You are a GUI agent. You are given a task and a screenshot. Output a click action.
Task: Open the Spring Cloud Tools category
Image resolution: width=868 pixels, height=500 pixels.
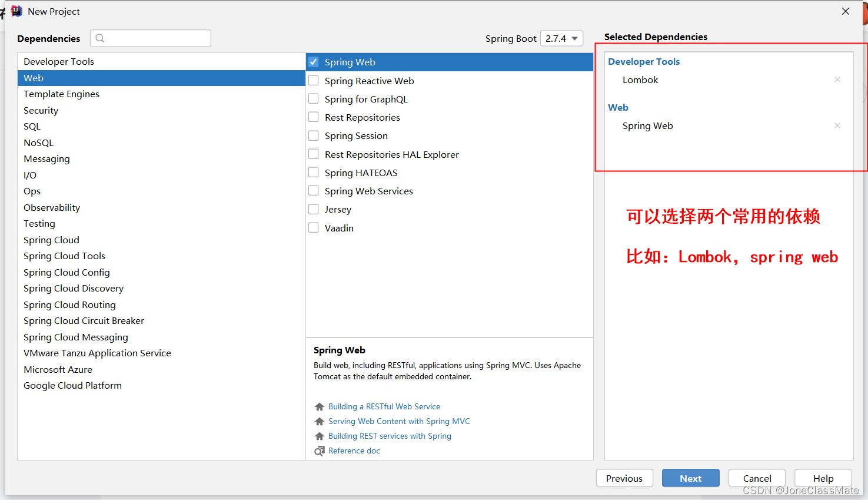point(161,256)
